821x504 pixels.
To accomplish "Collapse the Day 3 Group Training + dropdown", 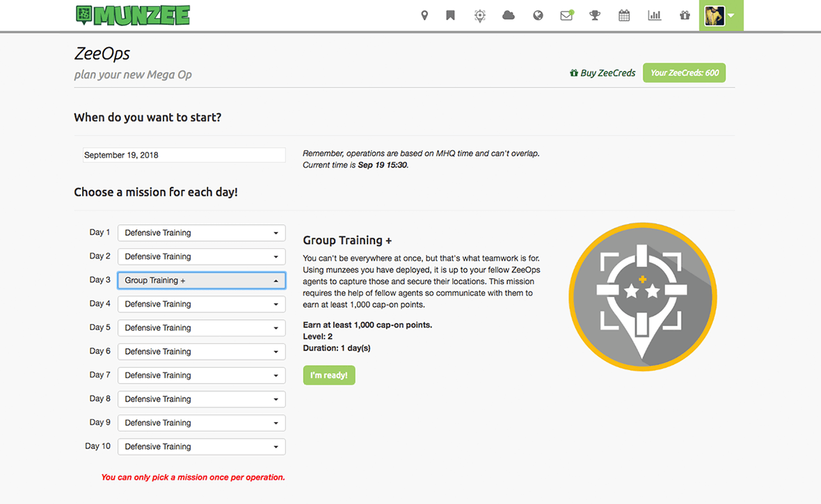I will (x=202, y=281).
